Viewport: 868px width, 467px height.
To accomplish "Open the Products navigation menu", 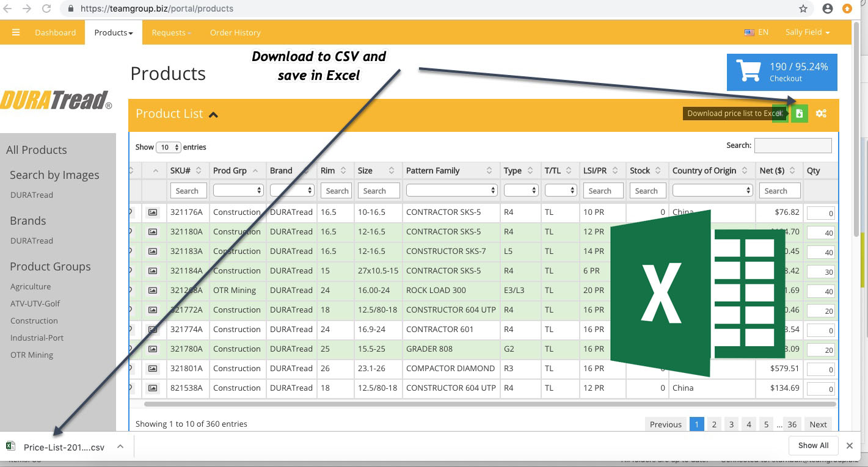I will coord(113,32).
